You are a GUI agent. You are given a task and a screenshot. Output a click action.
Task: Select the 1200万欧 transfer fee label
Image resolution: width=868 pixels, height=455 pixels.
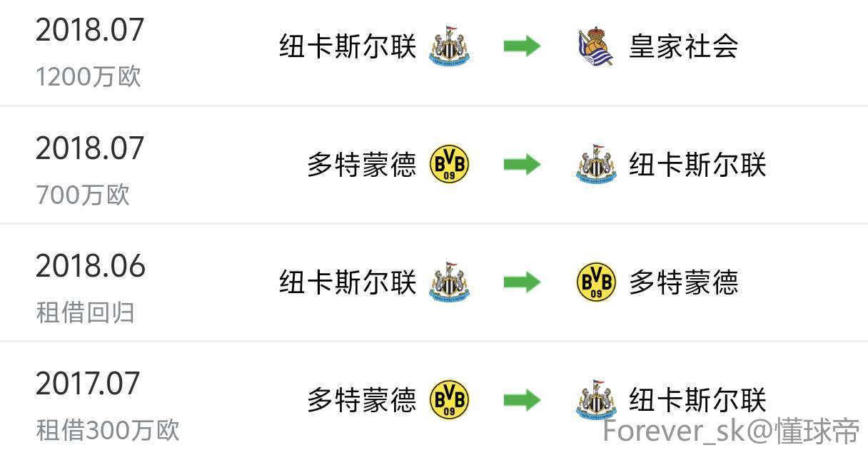[89, 77]
